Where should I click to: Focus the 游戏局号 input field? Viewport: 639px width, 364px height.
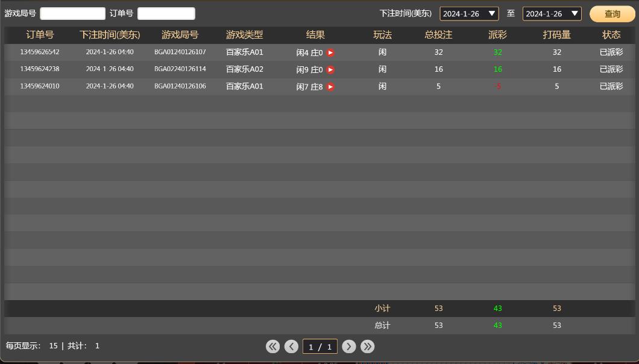pos(72,13)
